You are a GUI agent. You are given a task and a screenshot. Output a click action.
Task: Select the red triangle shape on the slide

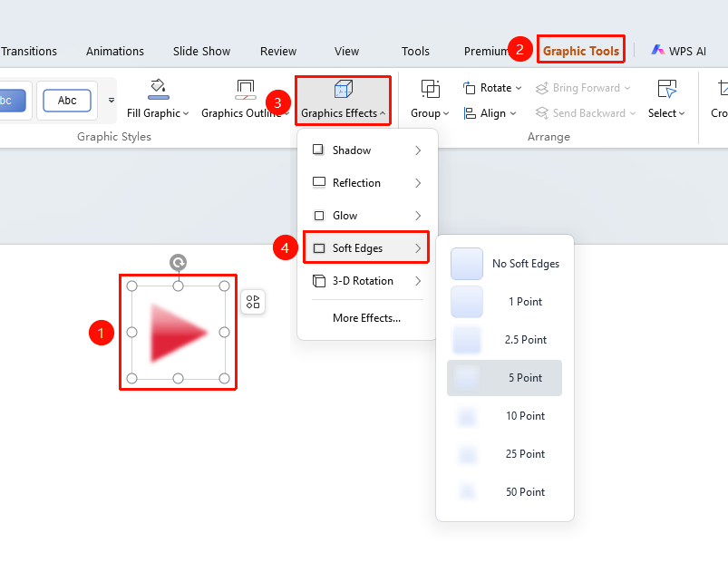coord(179,333)
